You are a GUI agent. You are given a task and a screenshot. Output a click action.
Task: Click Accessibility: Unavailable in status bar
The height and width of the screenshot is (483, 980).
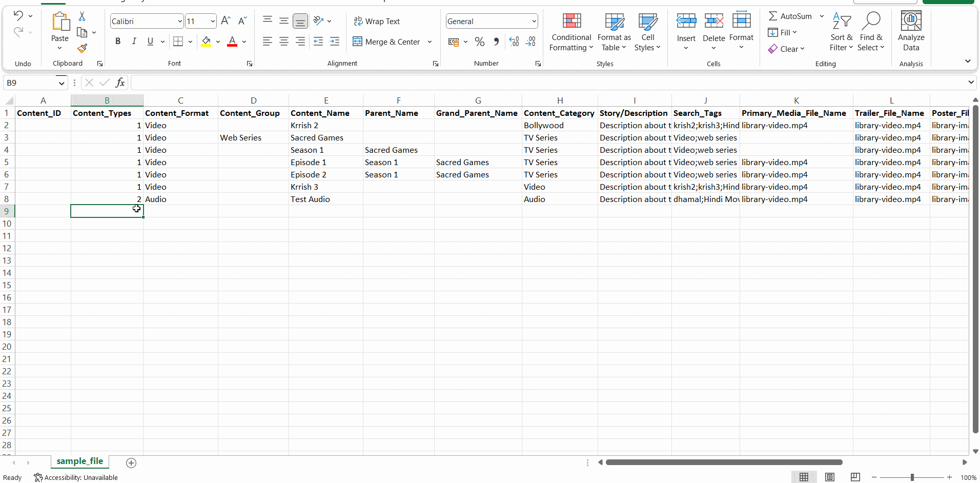(76, 477)
